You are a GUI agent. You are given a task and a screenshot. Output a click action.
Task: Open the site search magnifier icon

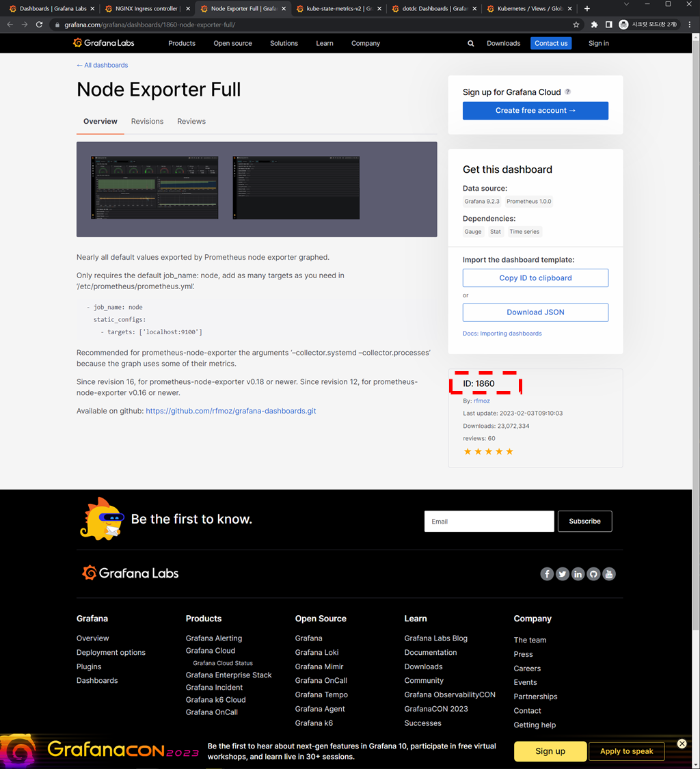point(470,43)
